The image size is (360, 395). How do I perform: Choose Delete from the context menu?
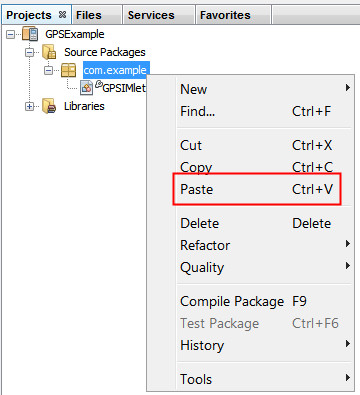tap(265, 223)
